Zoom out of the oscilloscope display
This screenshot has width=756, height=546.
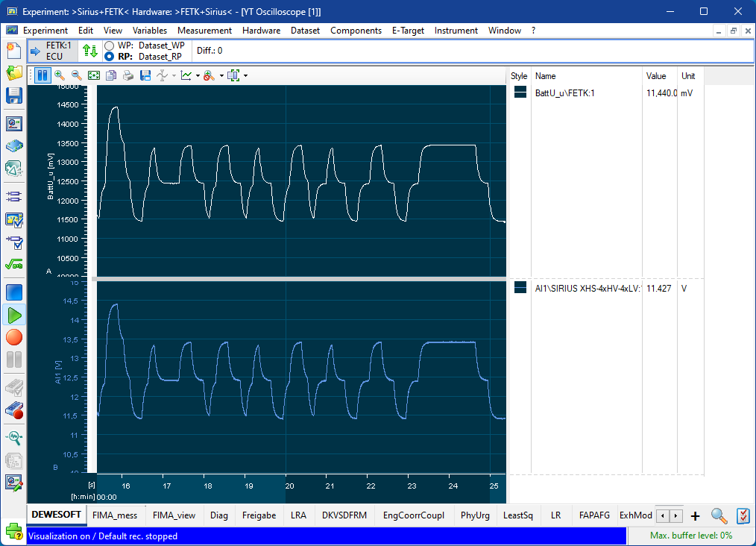coord(75,75)
